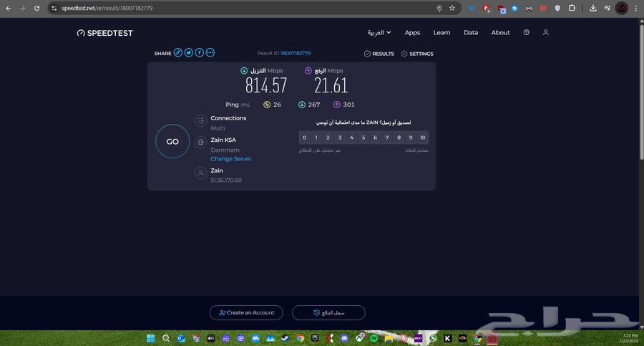The image size is (644, 346).
Task: Open the Speedtest help question mark icon
Action: 526,32
